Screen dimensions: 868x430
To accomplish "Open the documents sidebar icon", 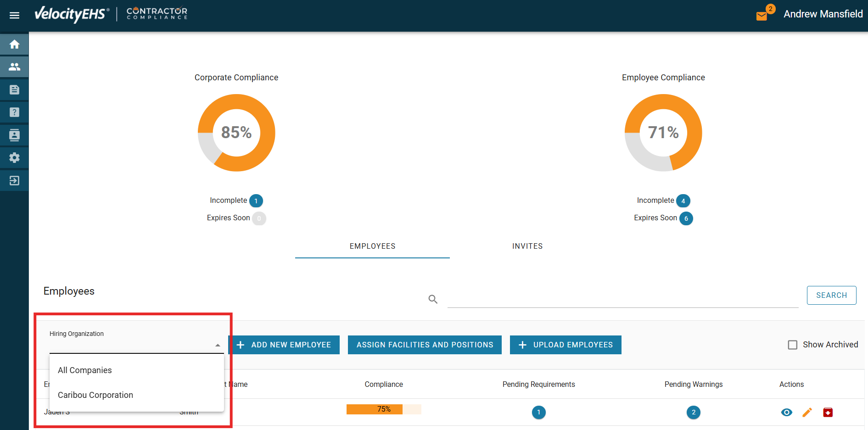I will pos(14,89).
